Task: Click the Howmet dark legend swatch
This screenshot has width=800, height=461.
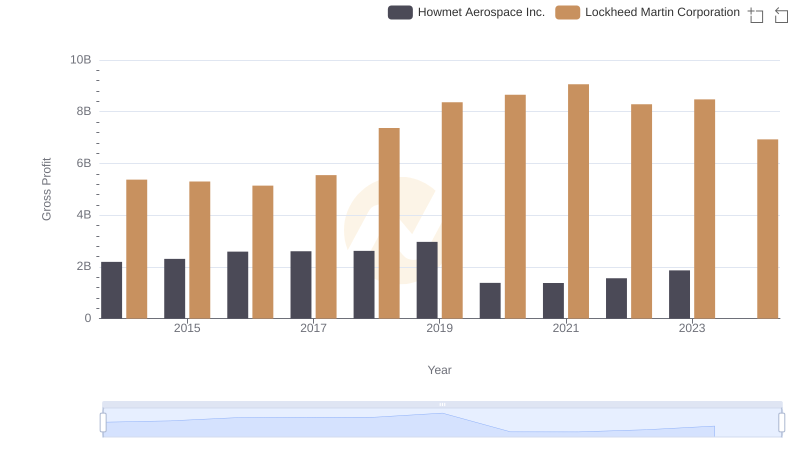Action: tap(400, 12)
